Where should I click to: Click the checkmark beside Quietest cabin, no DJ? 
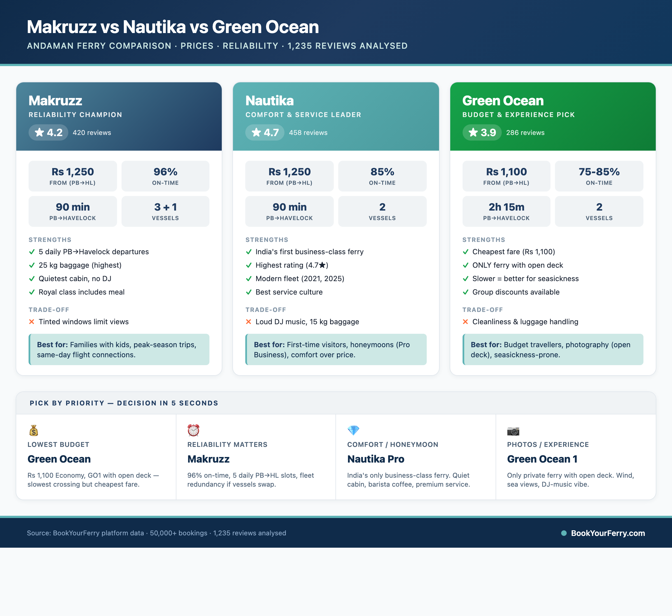tap(32, 279)
